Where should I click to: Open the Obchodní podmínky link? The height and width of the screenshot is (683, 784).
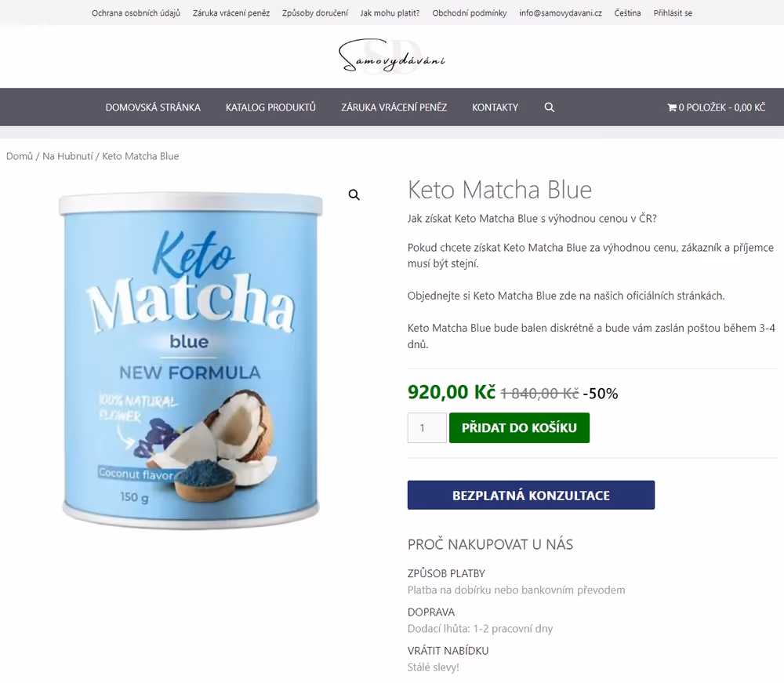[x=470, y=13]
